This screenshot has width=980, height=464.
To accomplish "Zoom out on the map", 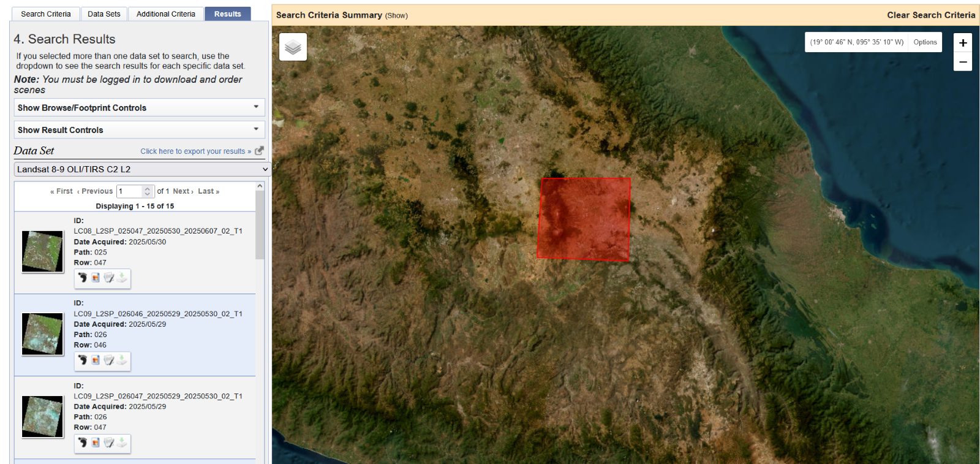I will (963, 62).
